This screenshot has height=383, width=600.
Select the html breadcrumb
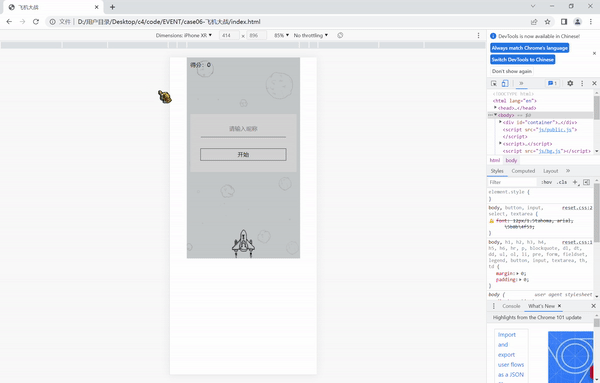pos(495,160)
